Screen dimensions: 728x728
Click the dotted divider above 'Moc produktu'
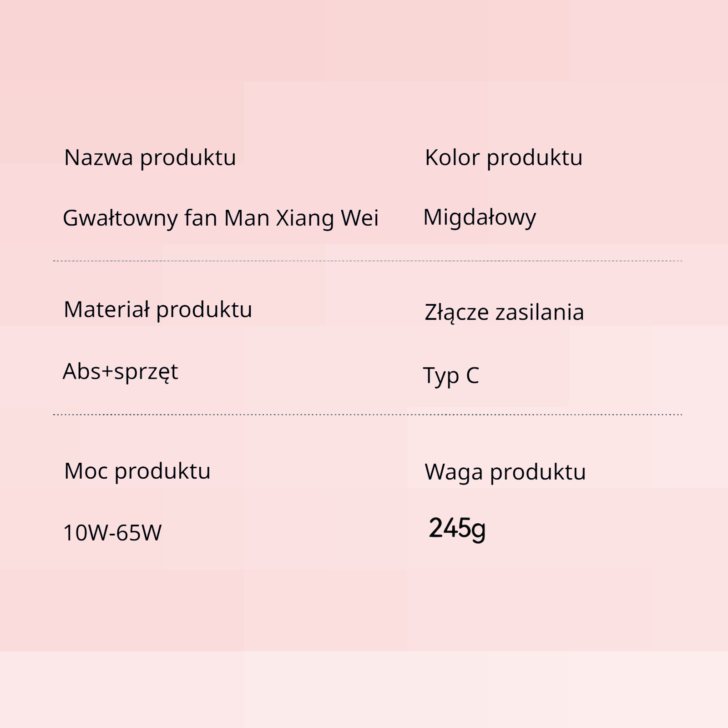[x=368, y=415]
